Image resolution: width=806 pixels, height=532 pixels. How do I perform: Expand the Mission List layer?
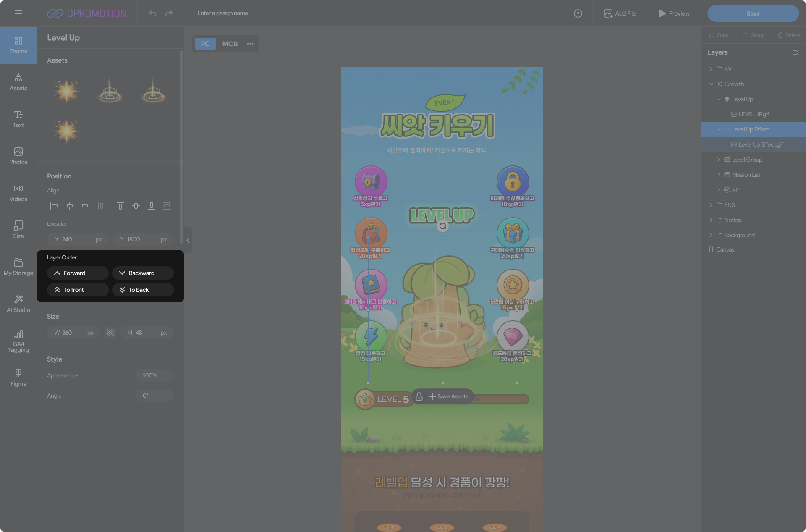[719, 175]
